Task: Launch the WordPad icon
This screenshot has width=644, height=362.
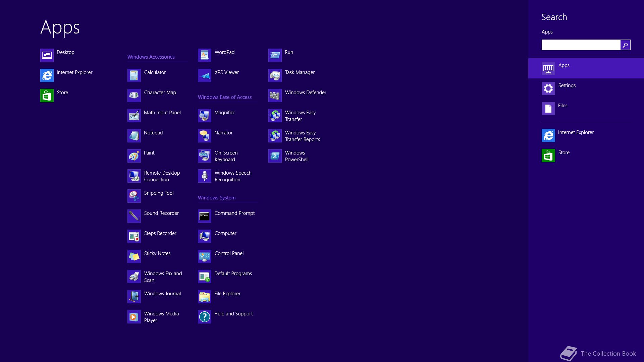Action: (205, 55)
